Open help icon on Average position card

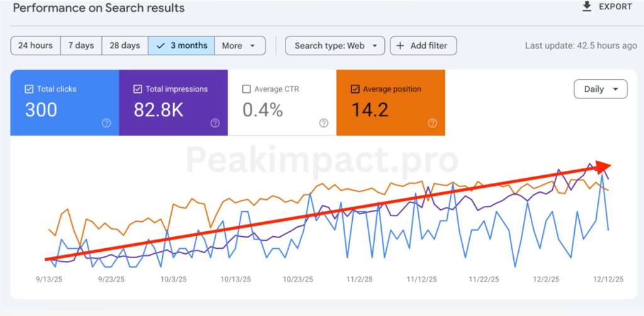pyautogui.click(x=432, y=123)
